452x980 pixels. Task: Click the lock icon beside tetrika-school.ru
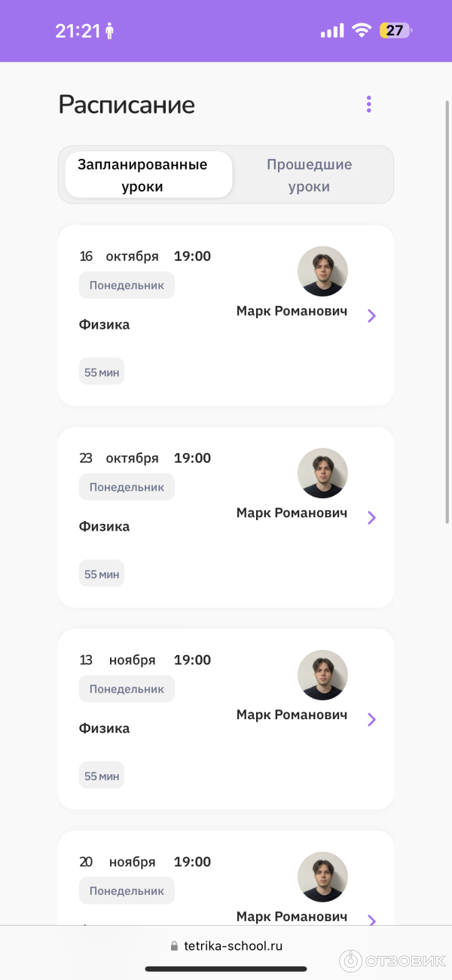175,946
